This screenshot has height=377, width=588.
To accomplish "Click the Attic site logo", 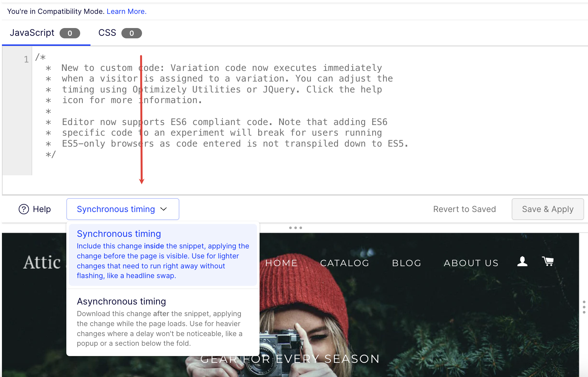I will pos(41,262).
